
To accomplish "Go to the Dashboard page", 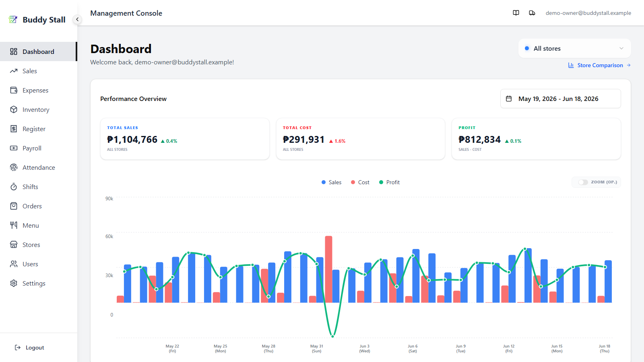I will [39, 51].
